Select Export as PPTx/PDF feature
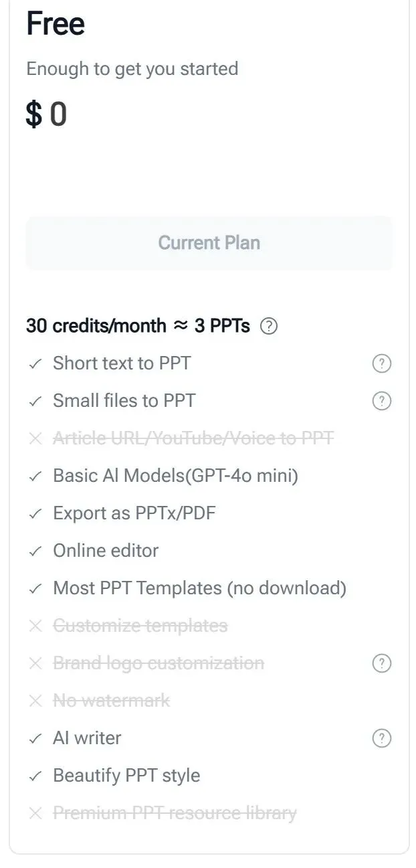Image resolution: width=416 pixels, height=868 pixels. tap(134, 513)
